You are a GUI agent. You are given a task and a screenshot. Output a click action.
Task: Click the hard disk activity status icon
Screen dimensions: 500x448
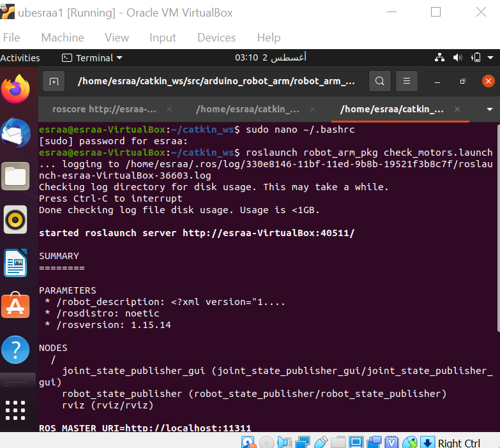[x=248, y=443]
